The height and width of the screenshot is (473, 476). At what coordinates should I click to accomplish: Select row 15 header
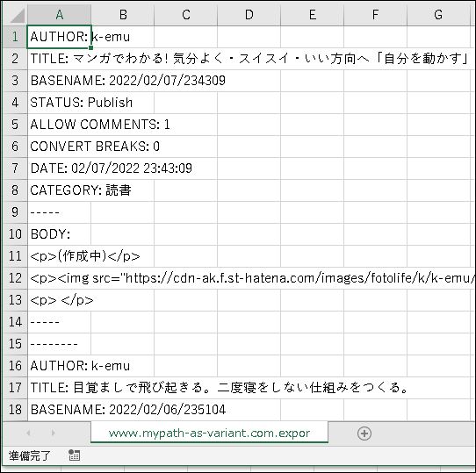pos(15,344)
